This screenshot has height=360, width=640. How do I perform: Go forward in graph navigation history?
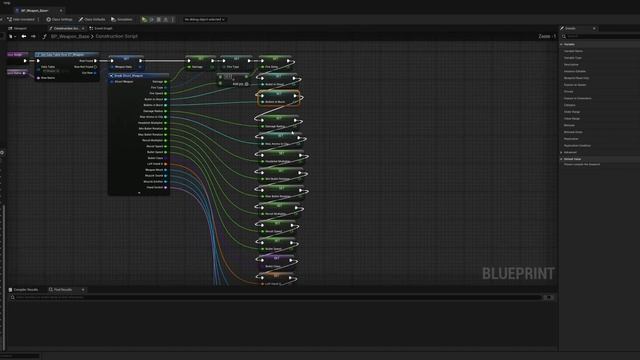(x=33, y=36)
